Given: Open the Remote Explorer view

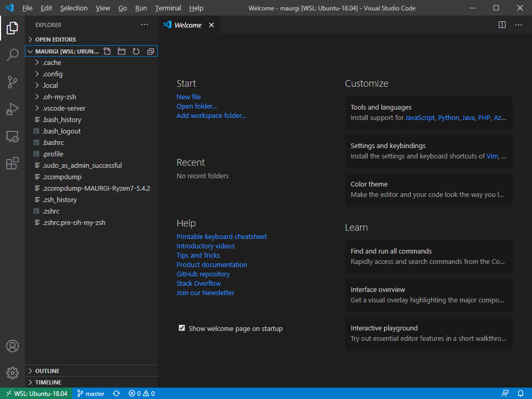Looking at the screenshot, I should tap(12, 136).
